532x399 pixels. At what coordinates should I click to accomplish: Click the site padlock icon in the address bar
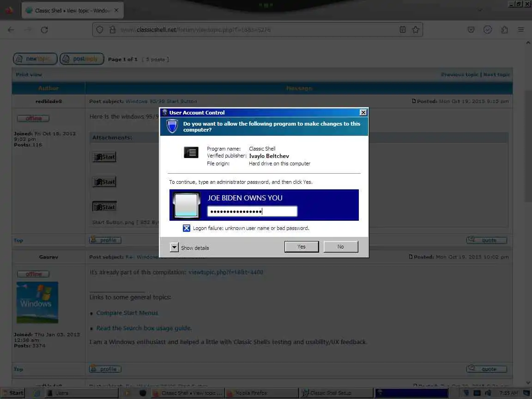point(112,30)
